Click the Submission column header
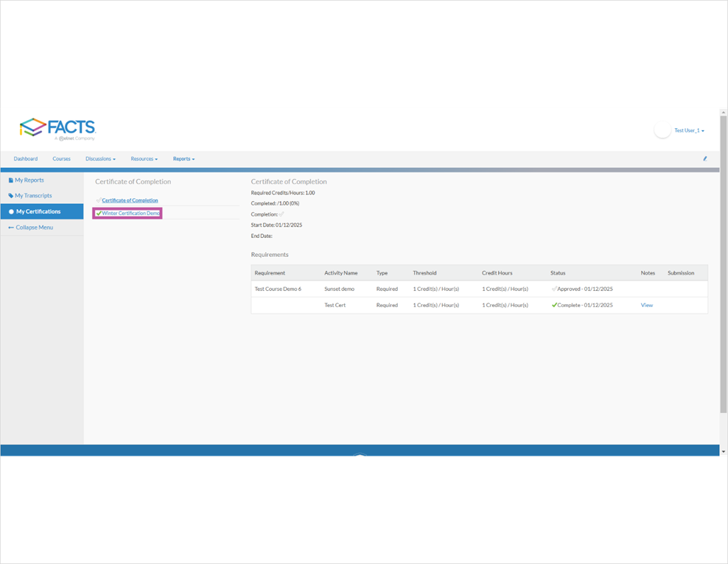 681,273
